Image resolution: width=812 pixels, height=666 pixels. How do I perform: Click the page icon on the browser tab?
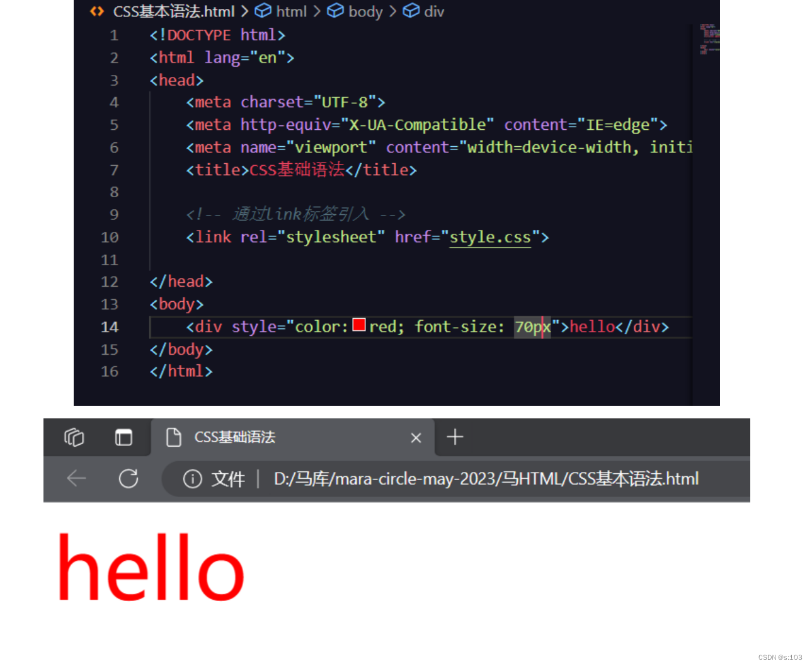point(173,437)
